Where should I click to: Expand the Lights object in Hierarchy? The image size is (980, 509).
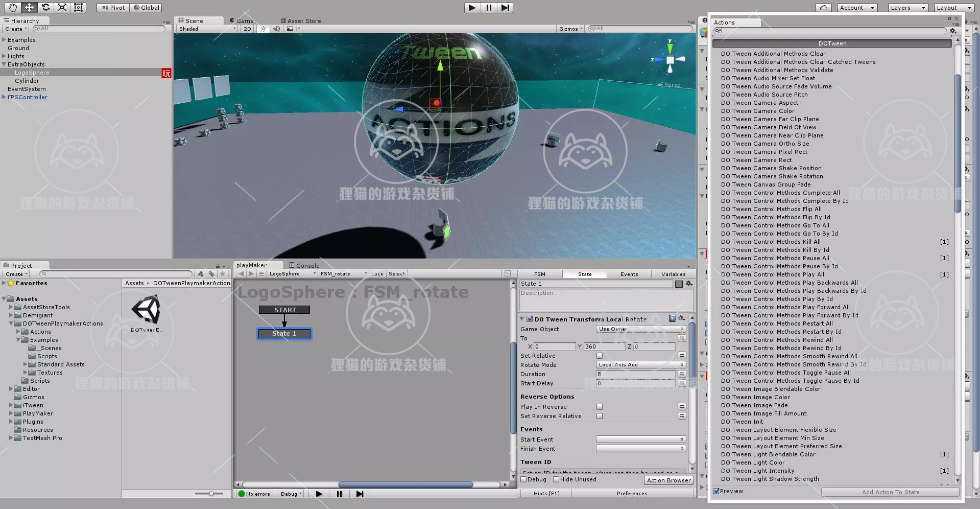pyautogui.click(x=4, y=56)
